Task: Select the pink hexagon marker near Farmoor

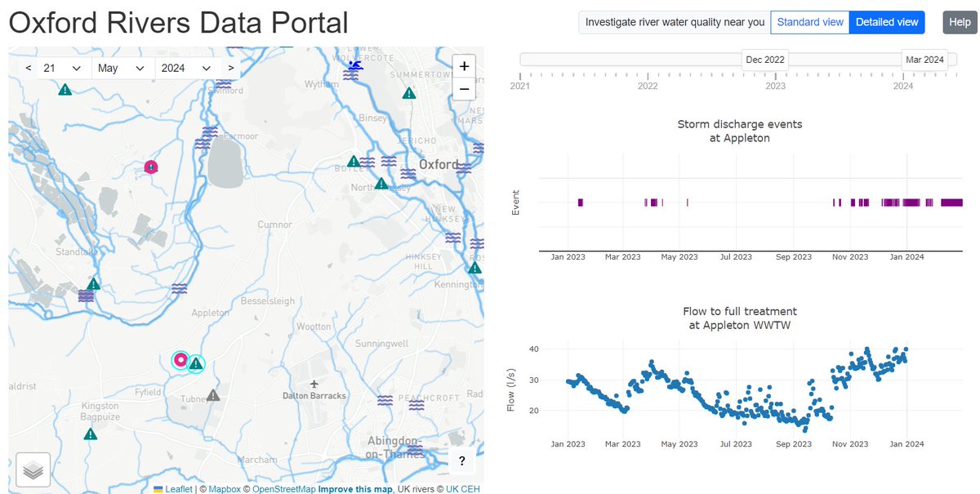Action: click(x=150, y=167)
